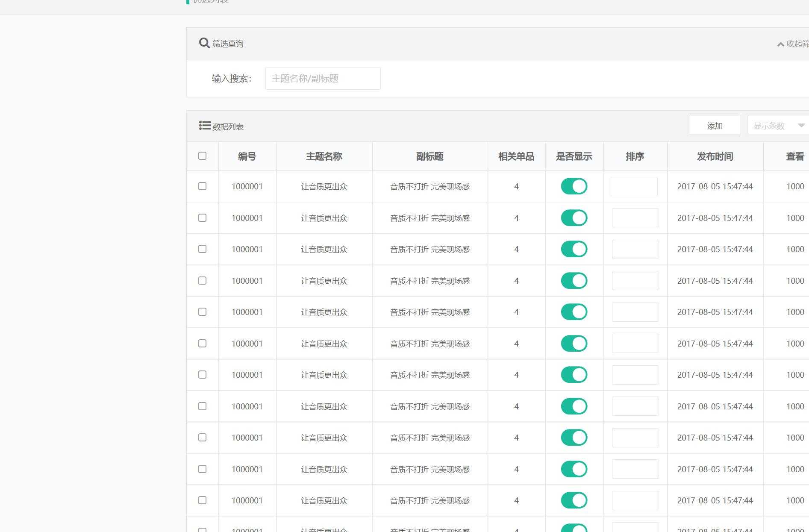
Task: Check the checkbox on the first data row
Action: pos(202,186)
